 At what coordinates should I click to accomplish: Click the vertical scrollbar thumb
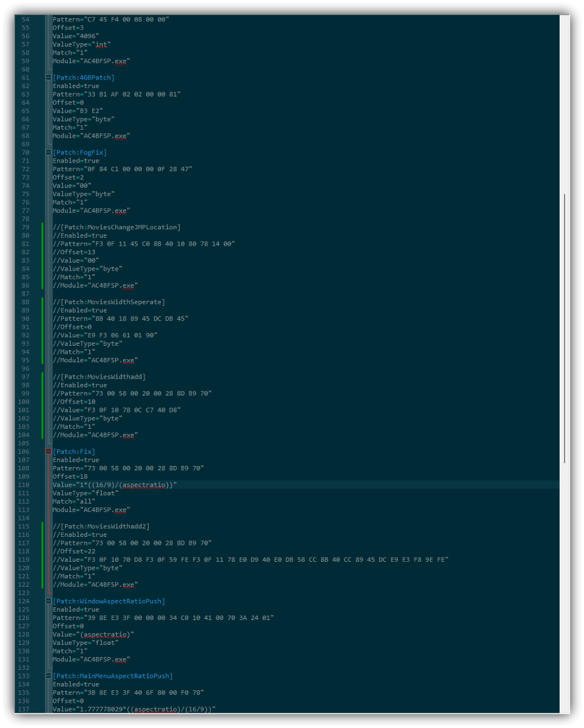coord(565,328)
